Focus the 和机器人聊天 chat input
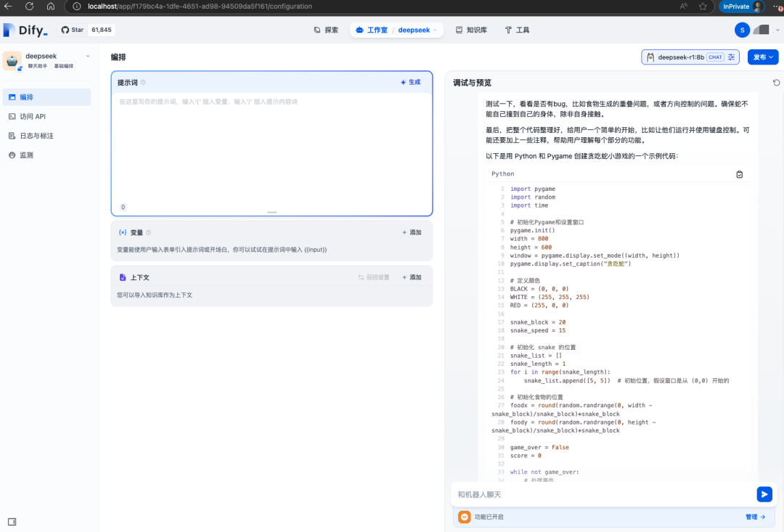Image resolution: width=784 pixels, height=532 pixels. 604,494
